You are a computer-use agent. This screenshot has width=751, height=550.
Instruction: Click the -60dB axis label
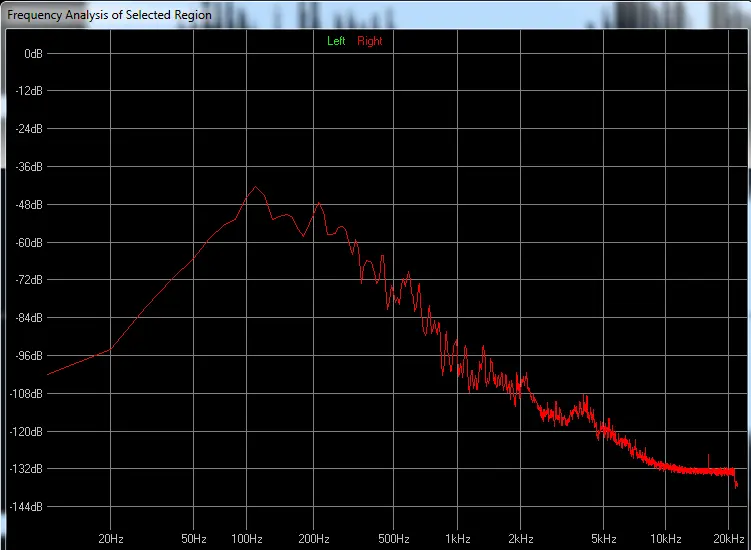[x=29, y=242]
